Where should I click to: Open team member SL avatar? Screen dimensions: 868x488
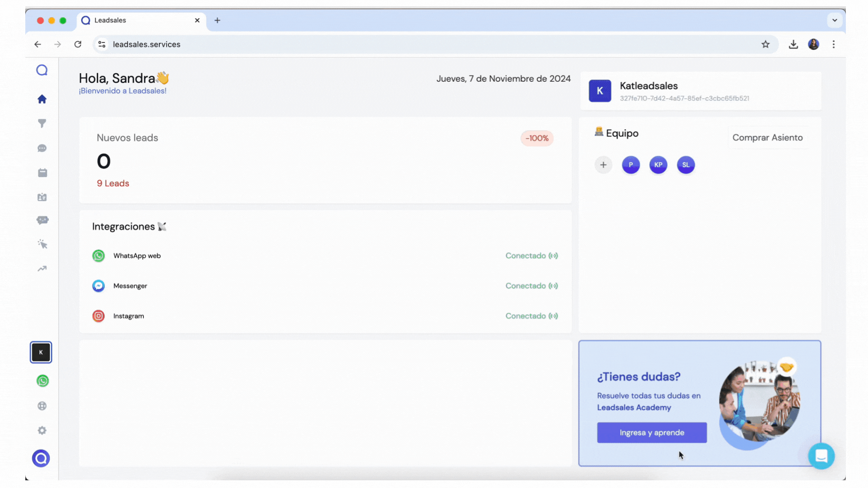[686, 165]
